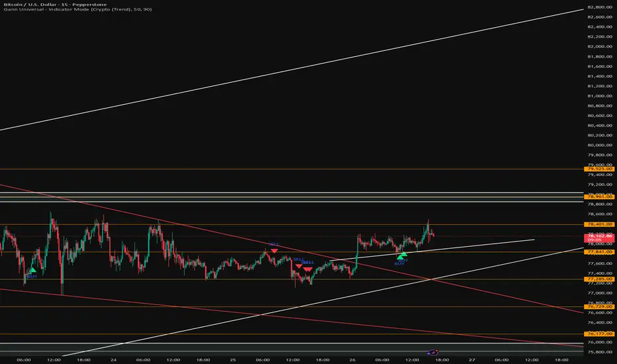Click the 75,800.00 price scale value
This screenshot has width=617, height=364.
(600, 352)
